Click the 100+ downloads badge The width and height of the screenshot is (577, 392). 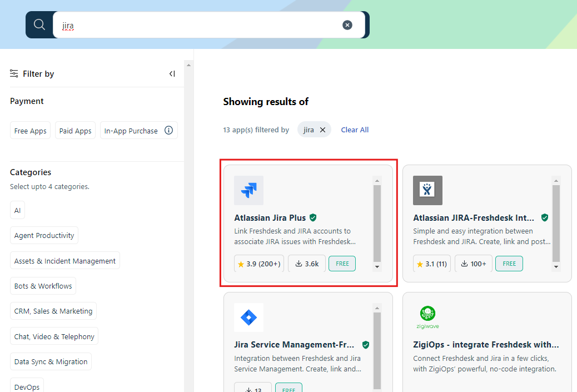click(x=474, y=264)
